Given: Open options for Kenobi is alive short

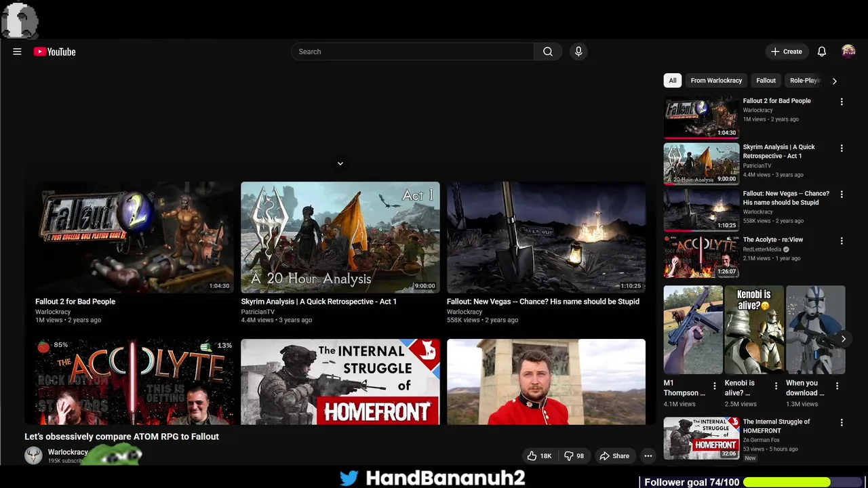Looking at the screenshot, I should 776,386.
